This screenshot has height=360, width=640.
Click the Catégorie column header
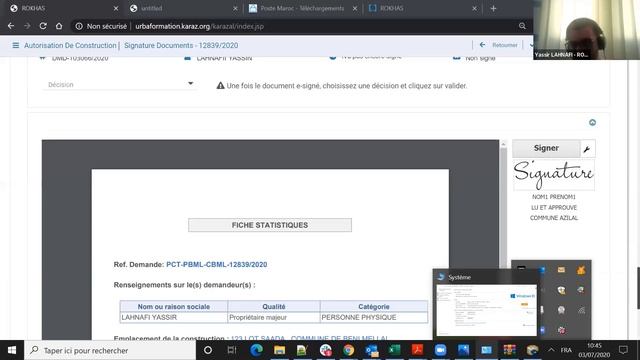[x=374, y=307]
